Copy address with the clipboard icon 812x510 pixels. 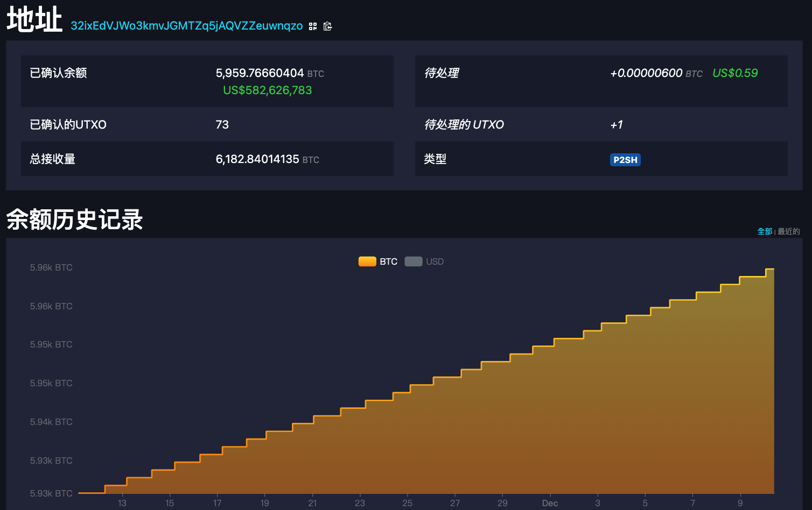click(327, 26)
